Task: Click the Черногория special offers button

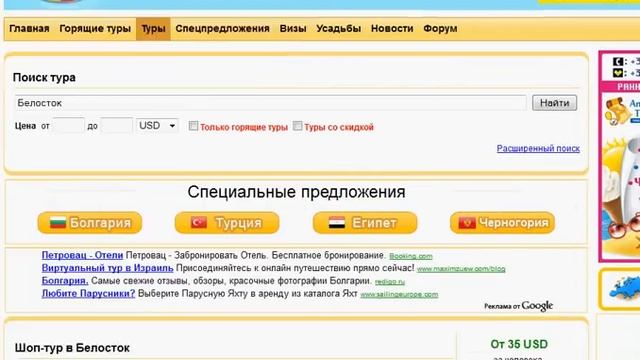Action: coord(502,223)
